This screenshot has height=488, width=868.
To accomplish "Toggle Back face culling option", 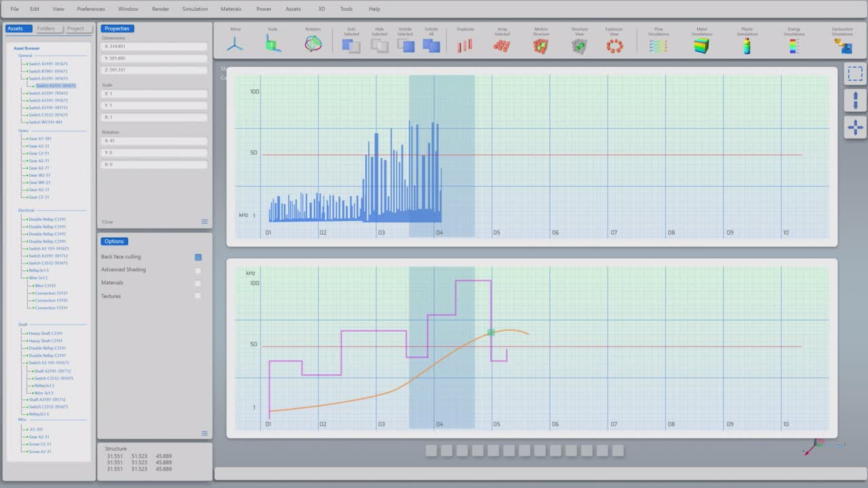I will (198, 257).
